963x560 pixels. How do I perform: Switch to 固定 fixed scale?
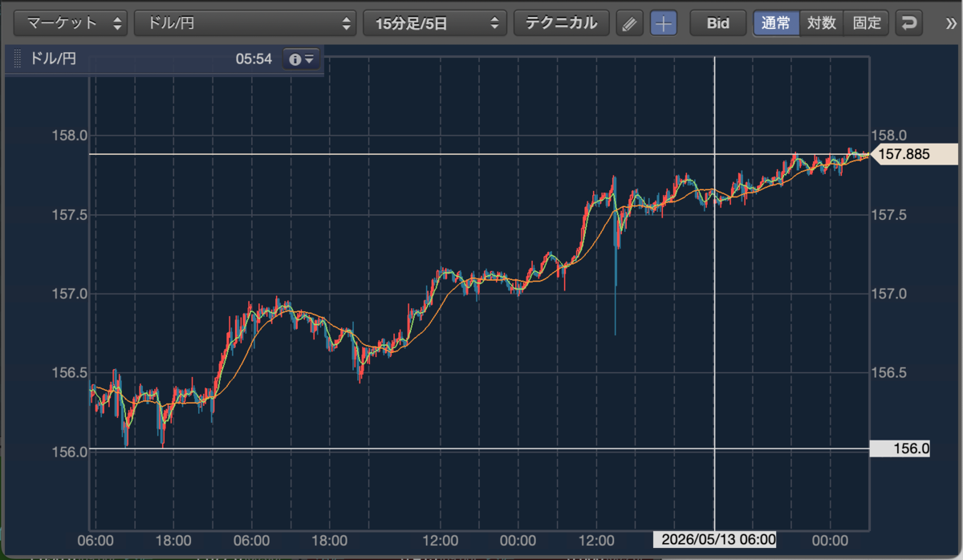coord(867,23)
